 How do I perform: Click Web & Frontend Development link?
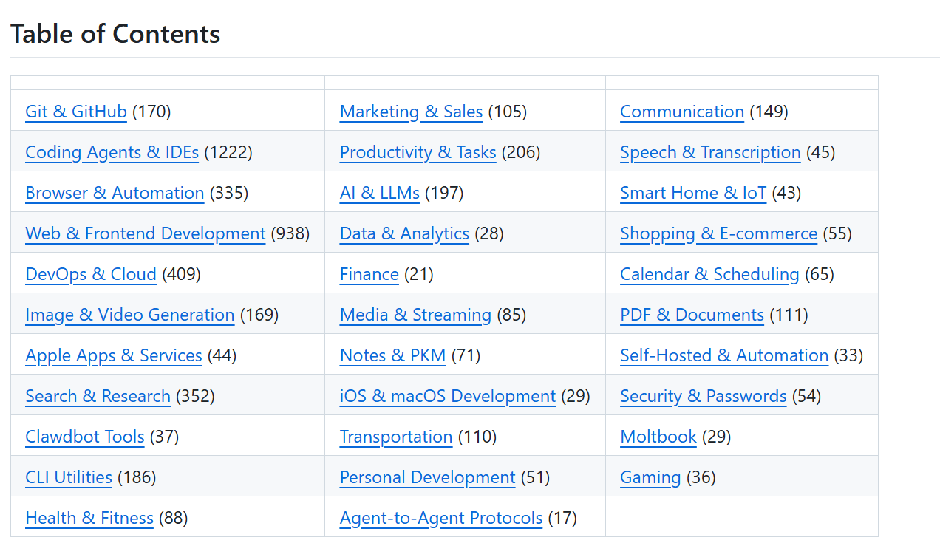point(146,233)
